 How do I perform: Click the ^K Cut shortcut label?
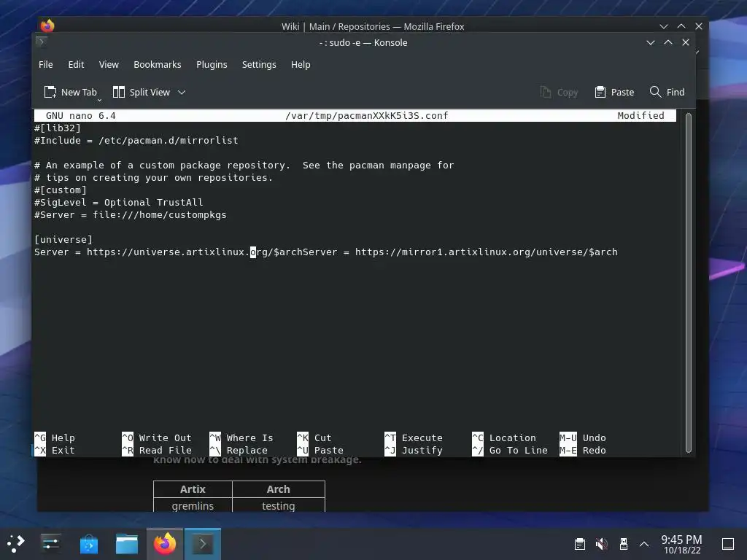coord(314,437)
